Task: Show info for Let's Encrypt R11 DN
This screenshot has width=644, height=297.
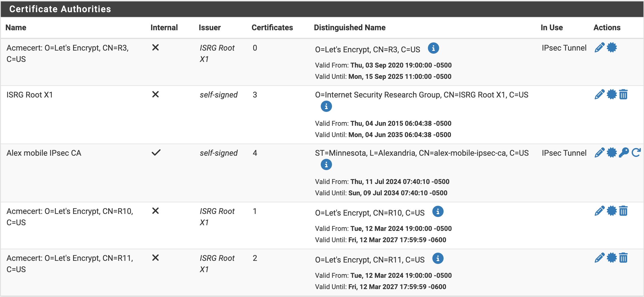Action: [x=438, y=258]
